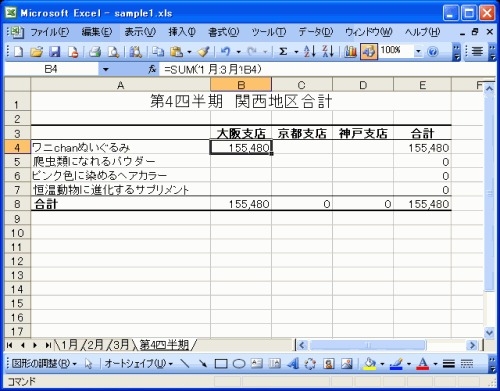Select the Line drawing tool

tap(184, 363)
